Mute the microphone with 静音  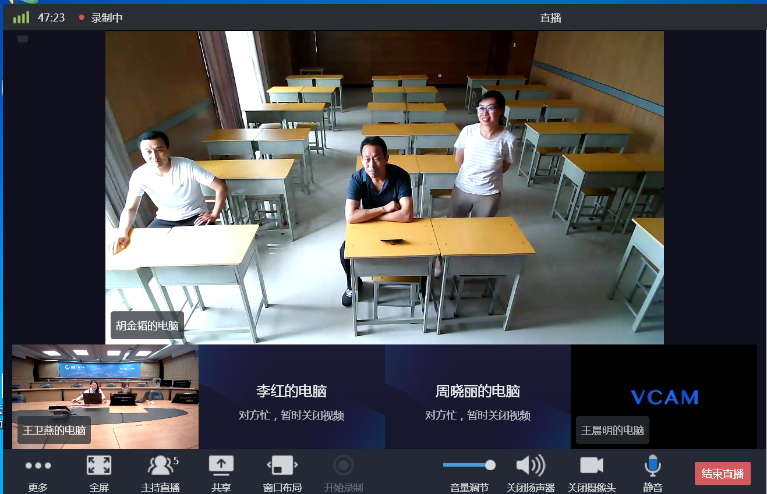652,466
